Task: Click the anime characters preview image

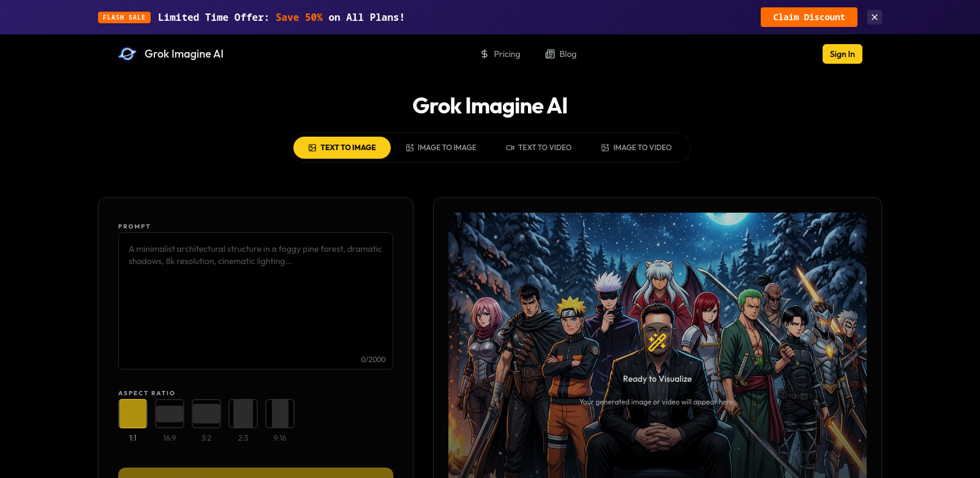Action: pyautogui.click(x=657, y=345)
